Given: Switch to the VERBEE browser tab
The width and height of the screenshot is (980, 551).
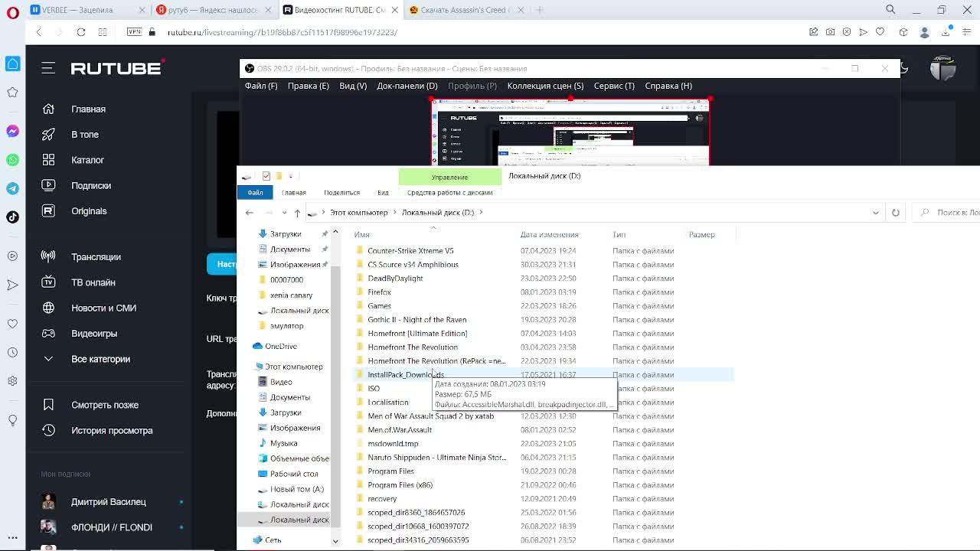Looking at the screenshot, I should pyautogui.click(x=87, y=10).
